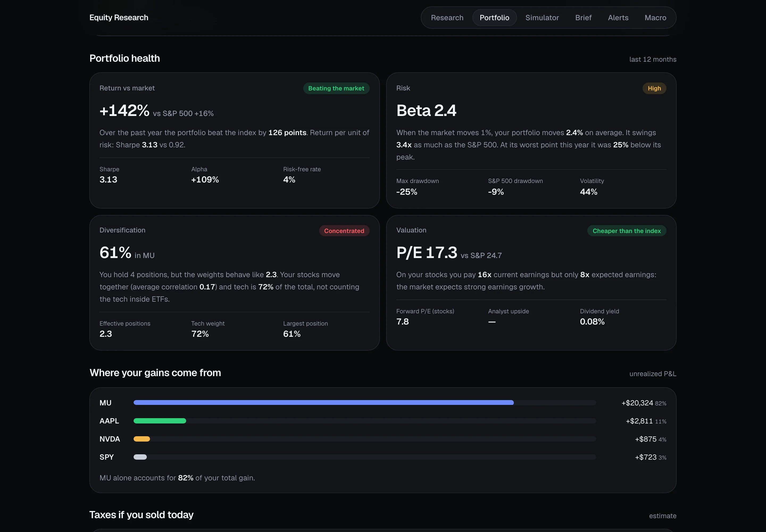Click the 'AAPL' ticker label
This screenshot has height=532, width=766.
point(109,421)
